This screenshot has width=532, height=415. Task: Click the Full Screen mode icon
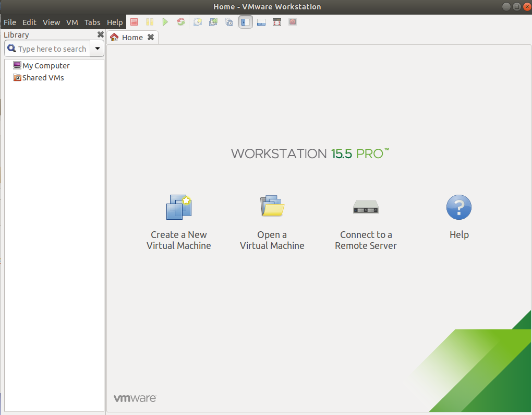[277, 22]
